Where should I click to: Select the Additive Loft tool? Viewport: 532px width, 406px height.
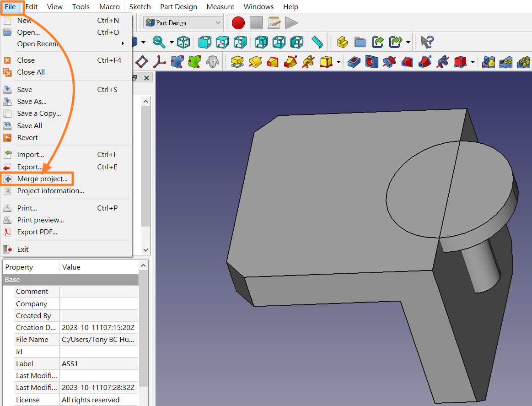click(273, 62)
